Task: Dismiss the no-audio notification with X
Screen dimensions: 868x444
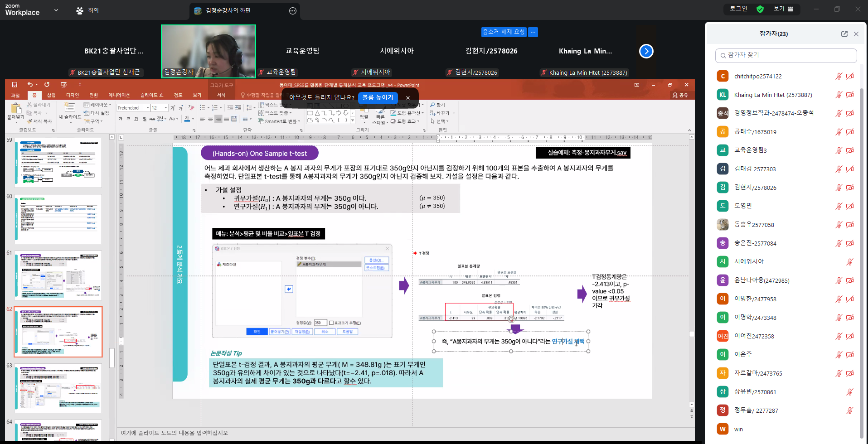Action: coord(407,98)
